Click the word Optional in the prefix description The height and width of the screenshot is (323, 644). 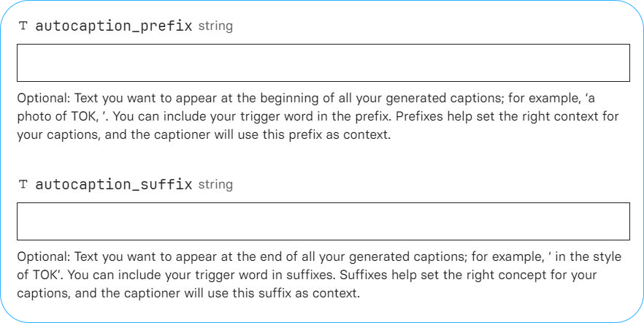click(44, 99)
